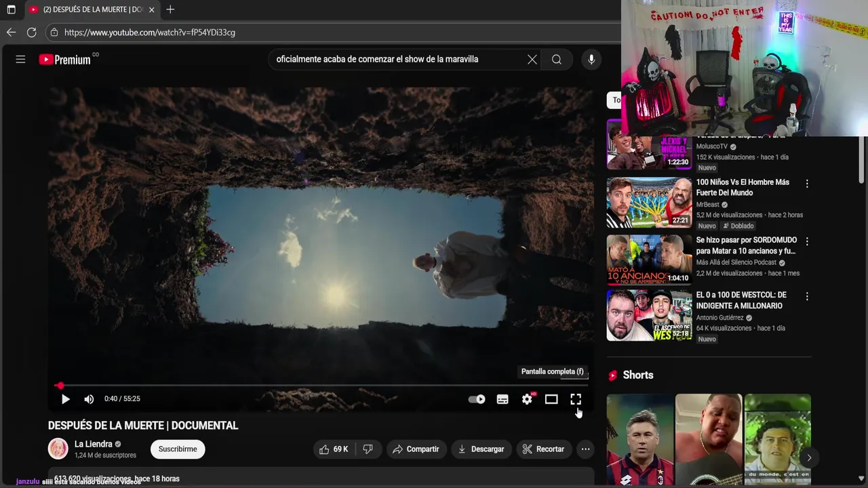Viewport: 868px width, 488px height.
Task: Click MrBeast channel name
Action: [x=707, y=205]
